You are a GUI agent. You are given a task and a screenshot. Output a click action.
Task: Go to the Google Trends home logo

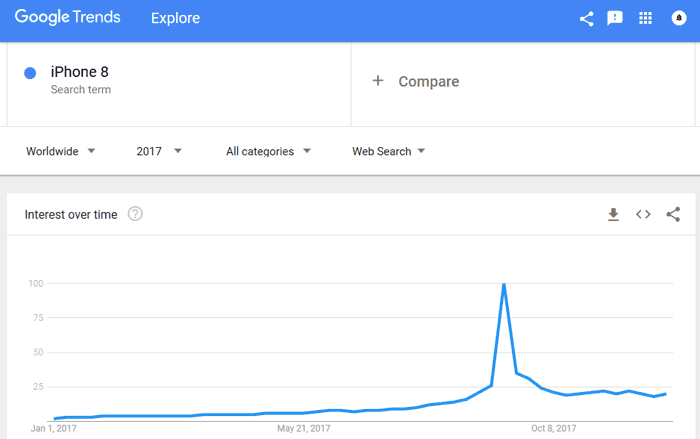coord(67,17)
